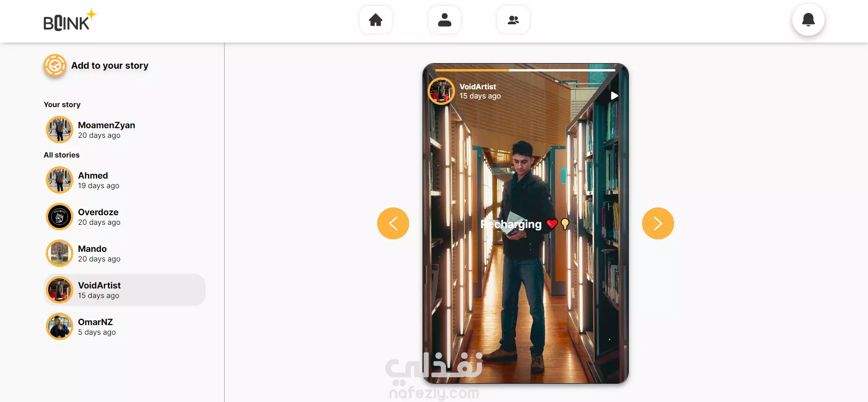Open the profile person icon
Screen dimensions: 868x402
(445, 20)
